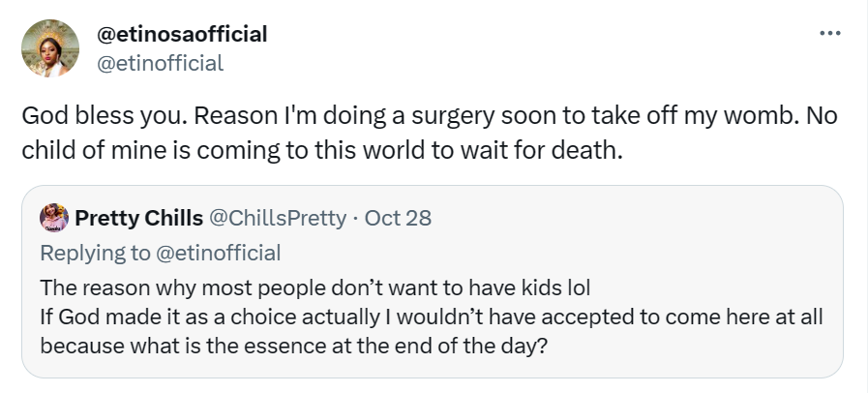This screenshot has height=393, width=868.
Task: Click the Pretty Chills small avatar
Action: pyautogui.click(x=53, y=217)
